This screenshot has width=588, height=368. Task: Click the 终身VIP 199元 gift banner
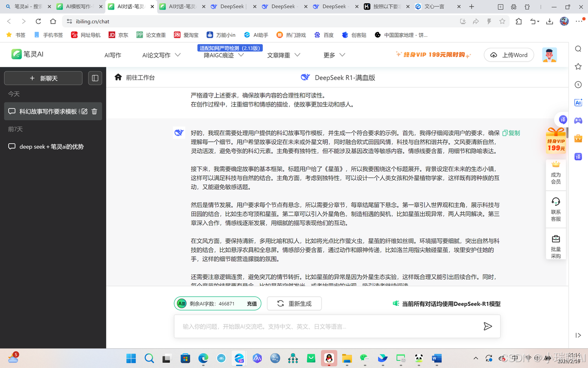click(556, 140)
